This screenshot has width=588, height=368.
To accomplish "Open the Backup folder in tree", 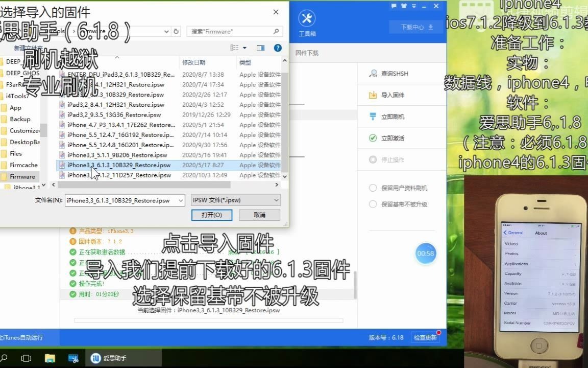I will point(20,119).
